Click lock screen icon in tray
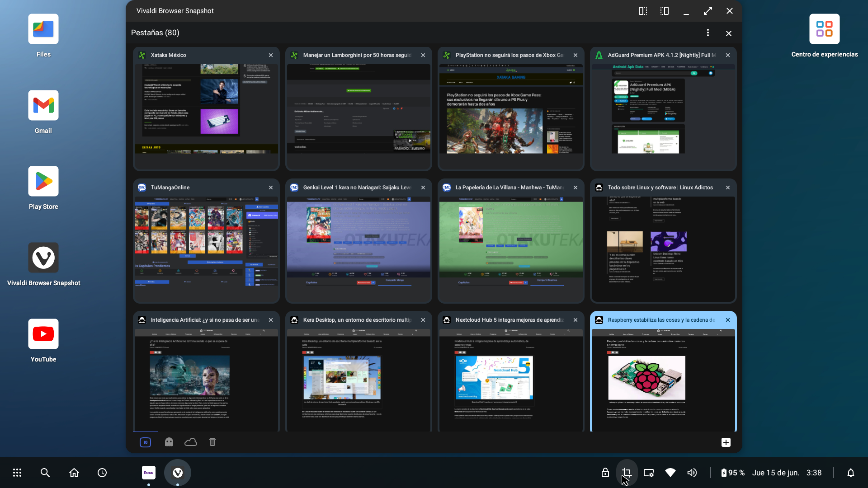 [605, 473]
